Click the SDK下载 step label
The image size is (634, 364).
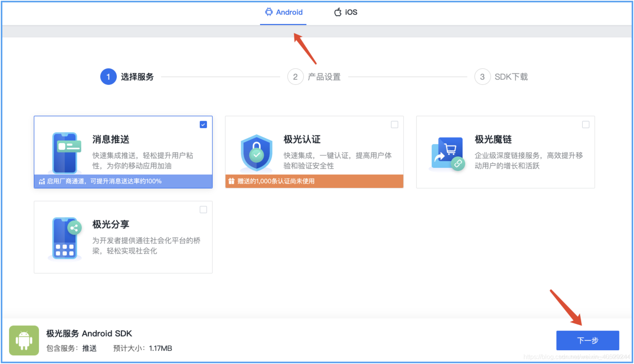(511, 77)
